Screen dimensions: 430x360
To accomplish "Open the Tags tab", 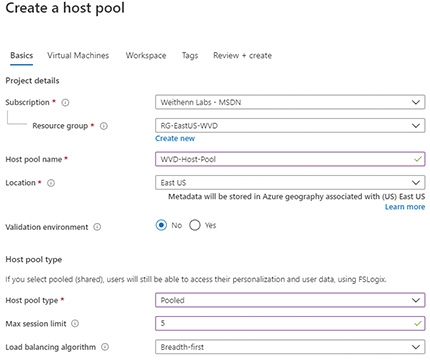I will [190, 55].
